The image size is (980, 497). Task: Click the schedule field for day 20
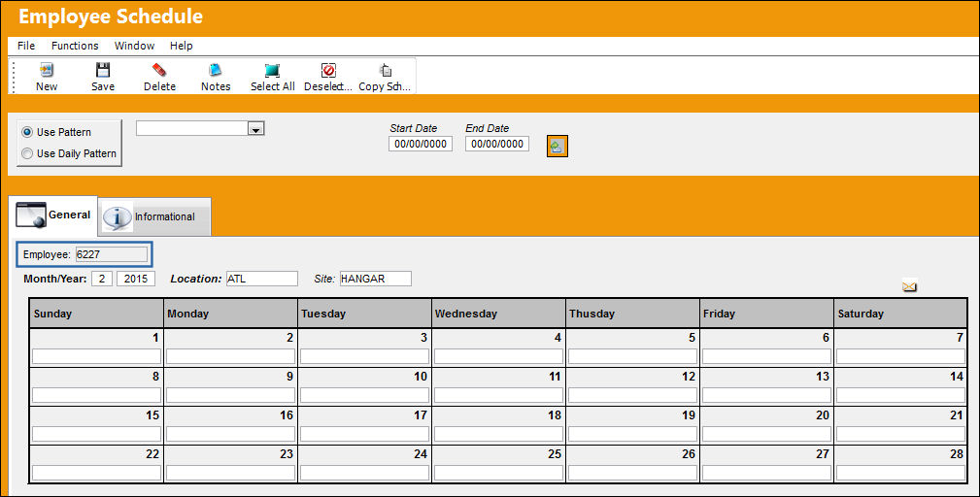(x=766, y=434)
